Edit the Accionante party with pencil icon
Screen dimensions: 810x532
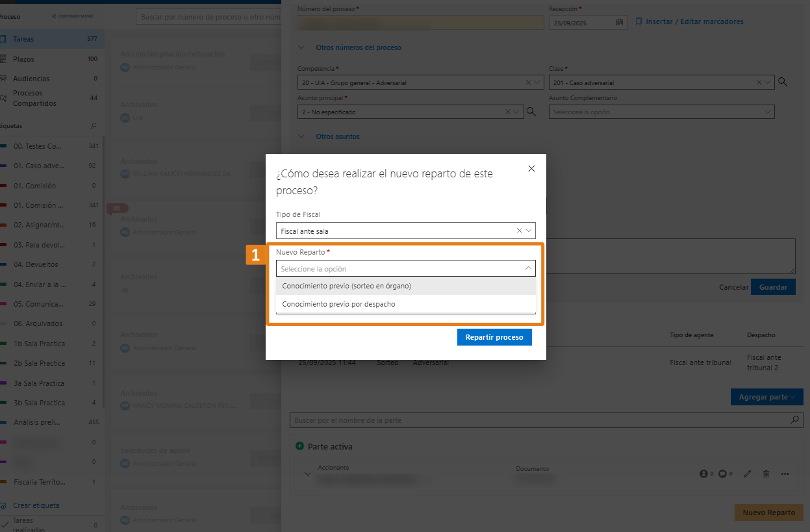[747, 474]
